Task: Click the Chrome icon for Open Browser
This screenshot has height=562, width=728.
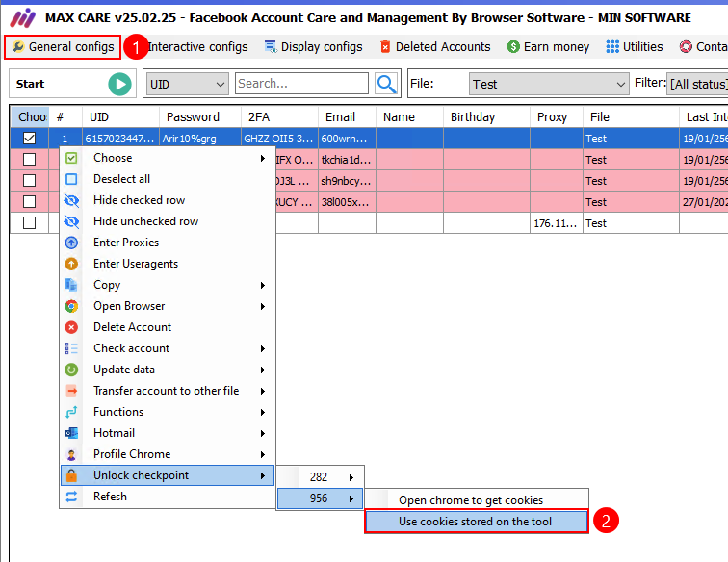Action: [71, 306]
